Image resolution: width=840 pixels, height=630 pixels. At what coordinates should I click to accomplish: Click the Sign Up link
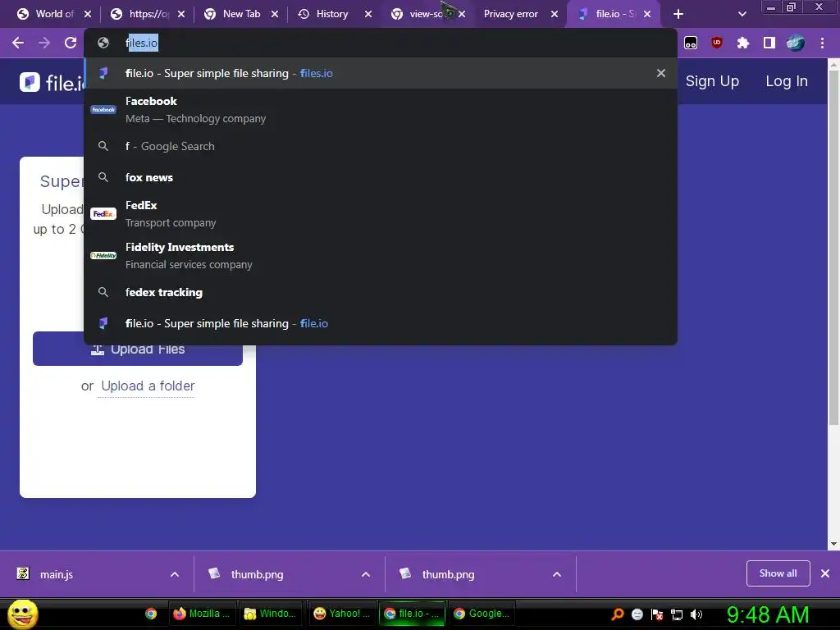tap(712, 81)
